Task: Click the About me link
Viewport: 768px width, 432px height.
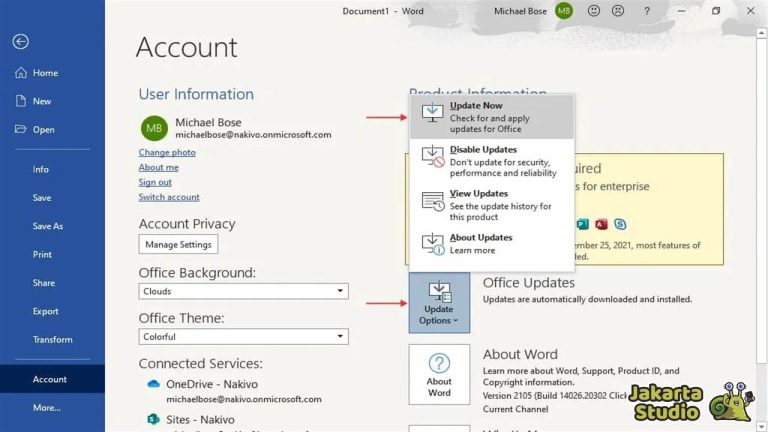Action: point(158,167)
